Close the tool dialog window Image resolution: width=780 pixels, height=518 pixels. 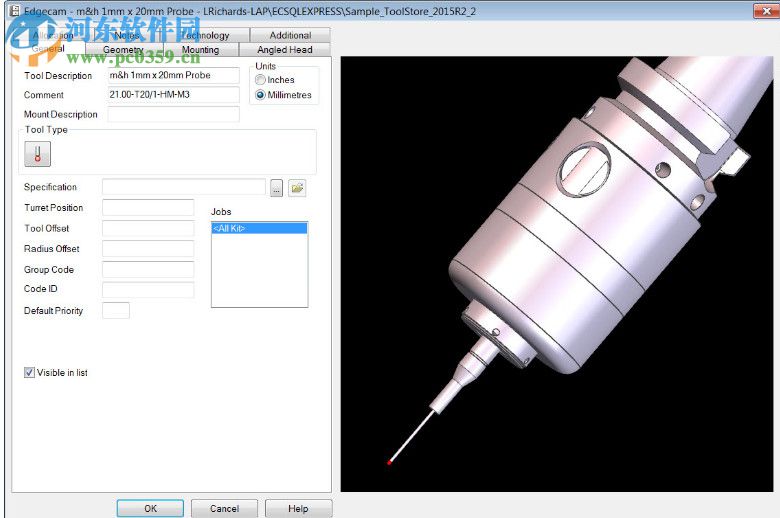click(x=767, y=11)
